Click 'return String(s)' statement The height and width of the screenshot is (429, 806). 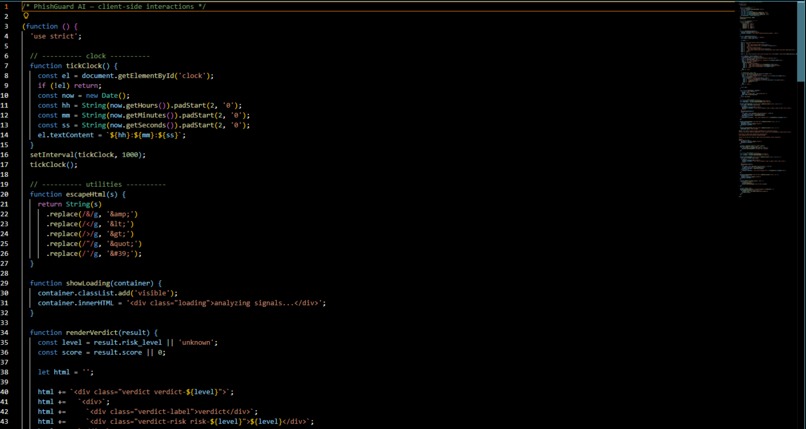pos(69,204)
